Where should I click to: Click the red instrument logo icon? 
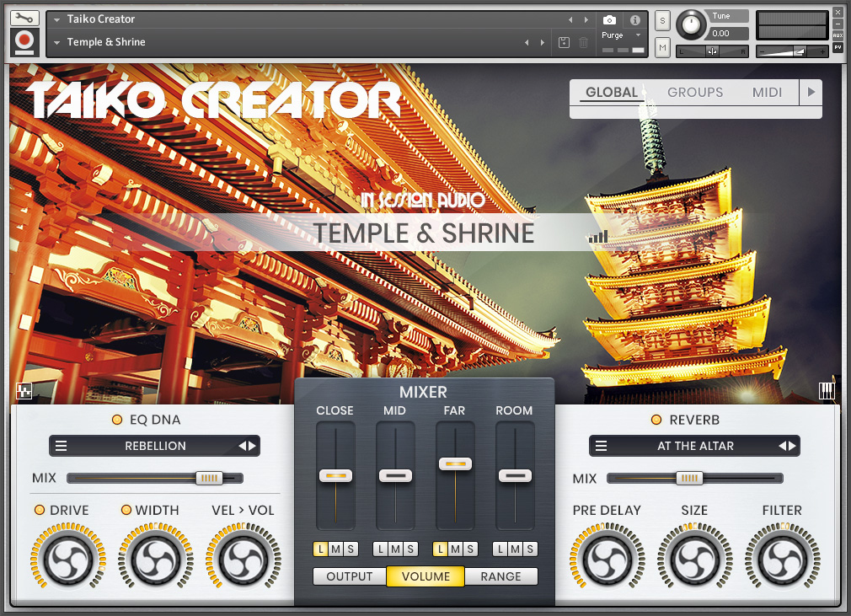tap(24, 42)
